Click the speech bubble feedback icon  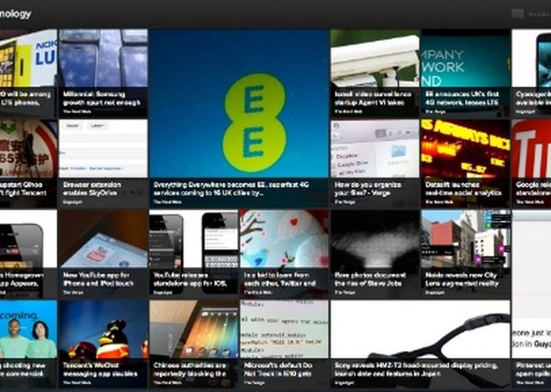tap(518, 14)
